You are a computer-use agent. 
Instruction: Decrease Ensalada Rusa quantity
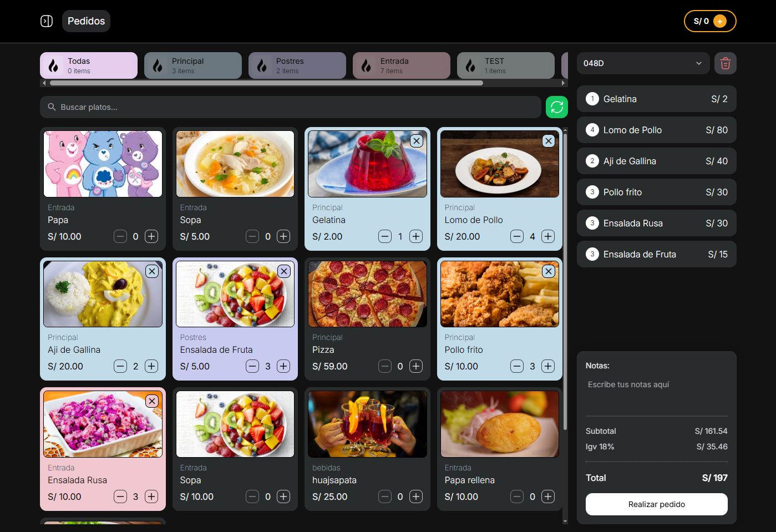[120, 496]
